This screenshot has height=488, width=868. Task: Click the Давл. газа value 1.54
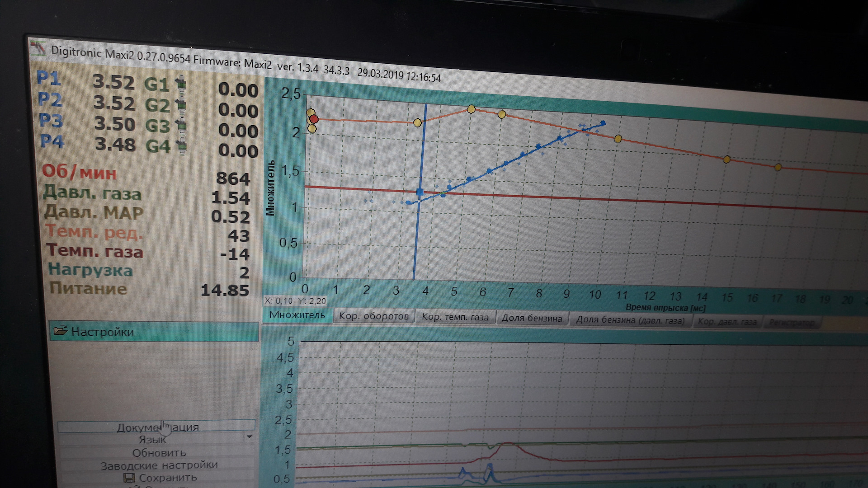click(x=231, y=198)
